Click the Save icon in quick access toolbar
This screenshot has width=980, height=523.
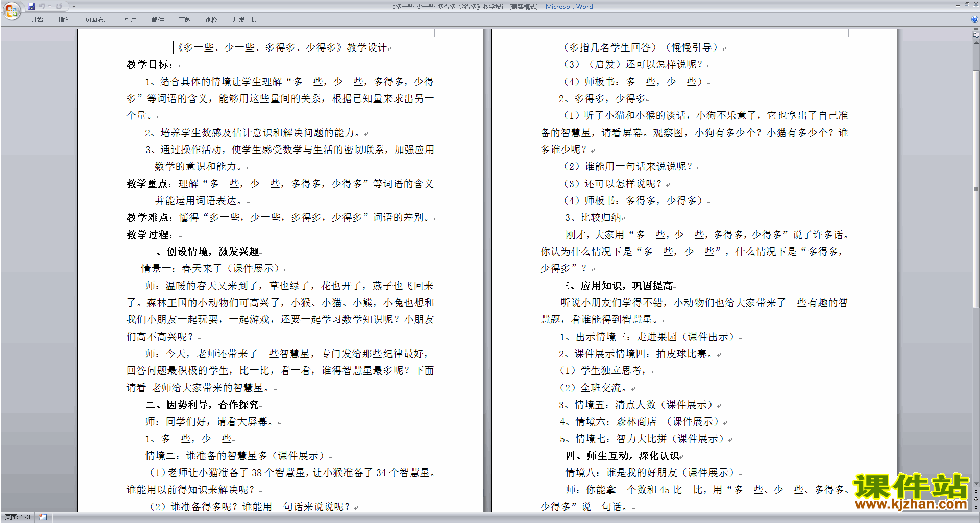tap(31, 6)
